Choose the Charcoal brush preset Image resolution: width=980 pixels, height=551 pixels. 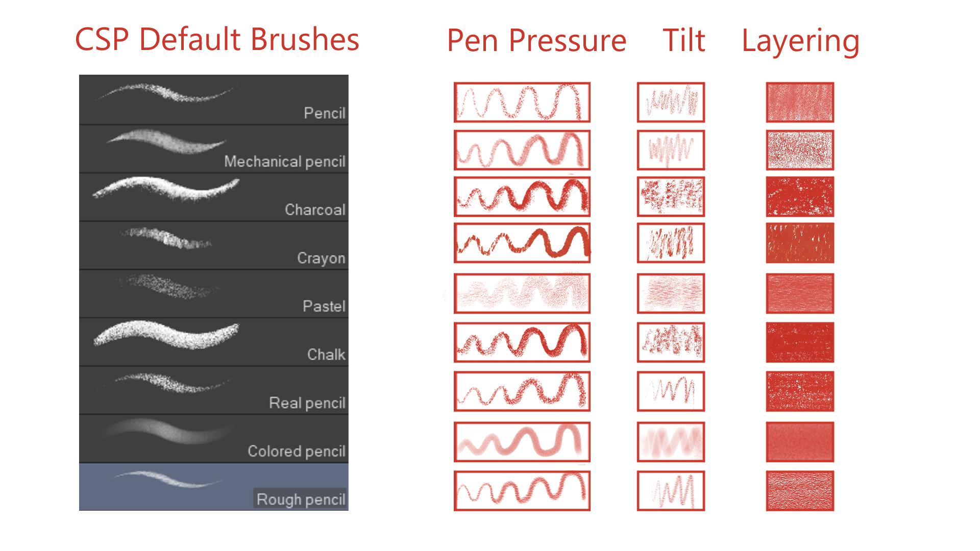[x=213, y=197]
